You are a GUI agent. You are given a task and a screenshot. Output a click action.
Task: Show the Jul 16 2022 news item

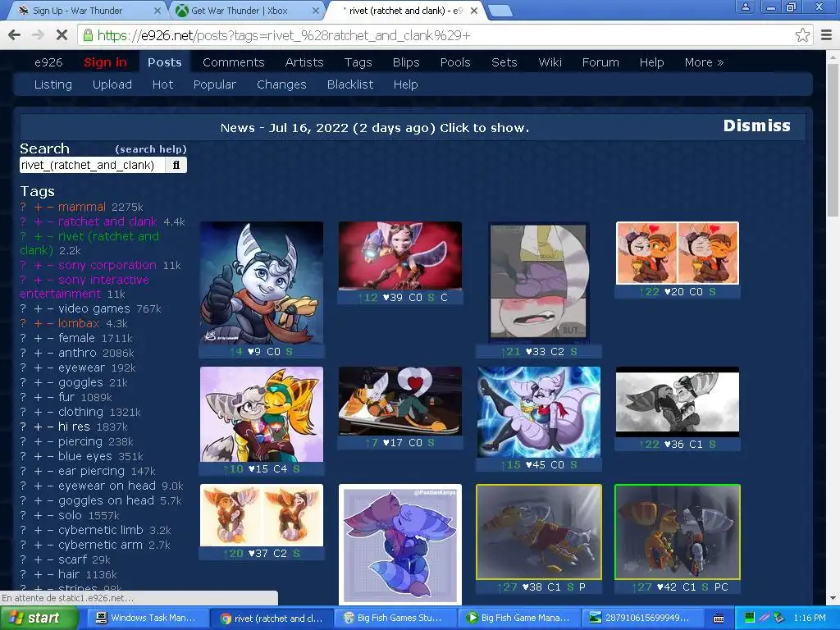[x=374, y=128]
